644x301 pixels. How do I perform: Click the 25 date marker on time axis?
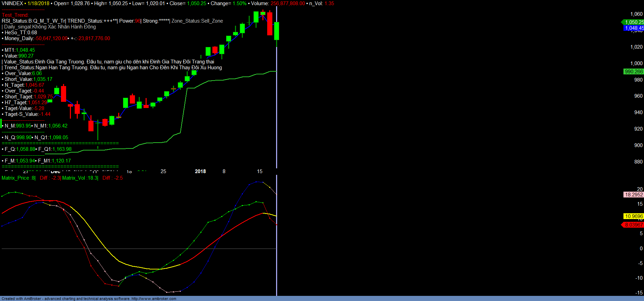163,171
